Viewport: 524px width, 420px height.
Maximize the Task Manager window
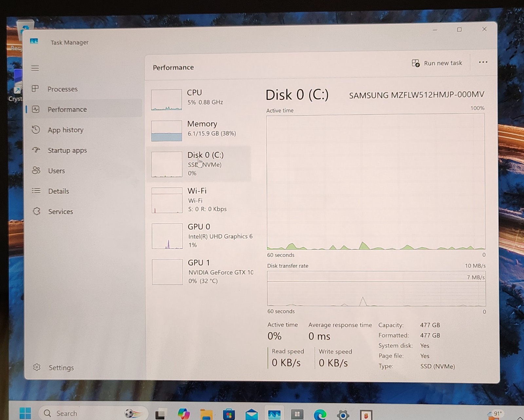(459, 29)
